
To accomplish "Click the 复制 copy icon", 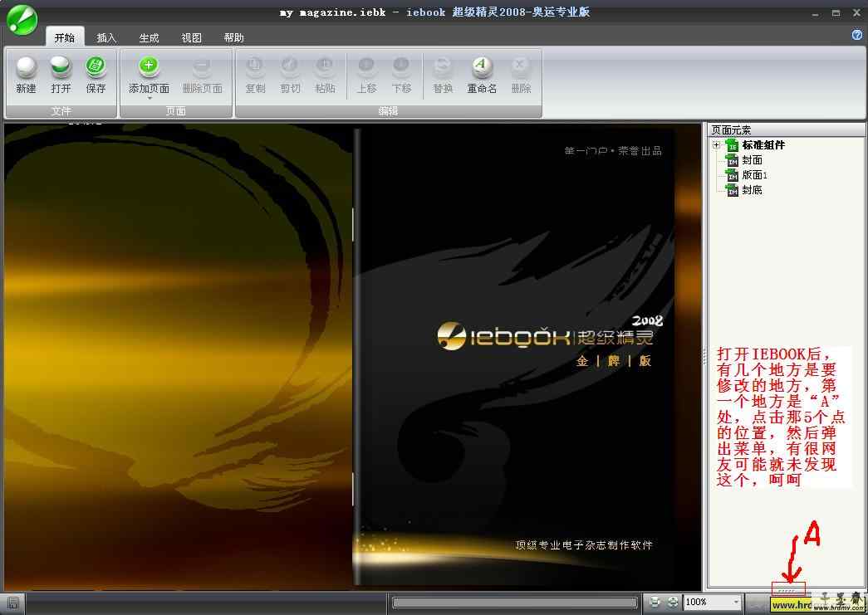I will (255, 66).
